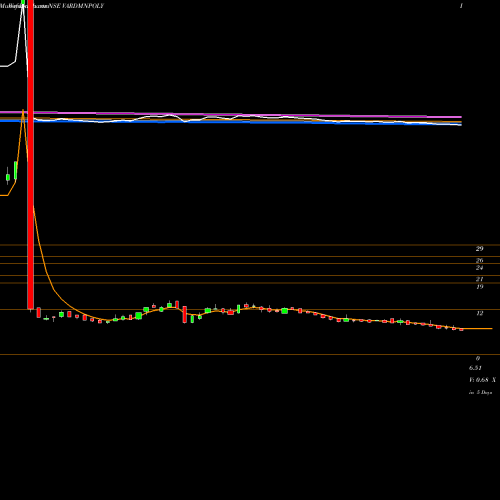Click the price level label 29
The image size is (500, 500).
(479, 248)
